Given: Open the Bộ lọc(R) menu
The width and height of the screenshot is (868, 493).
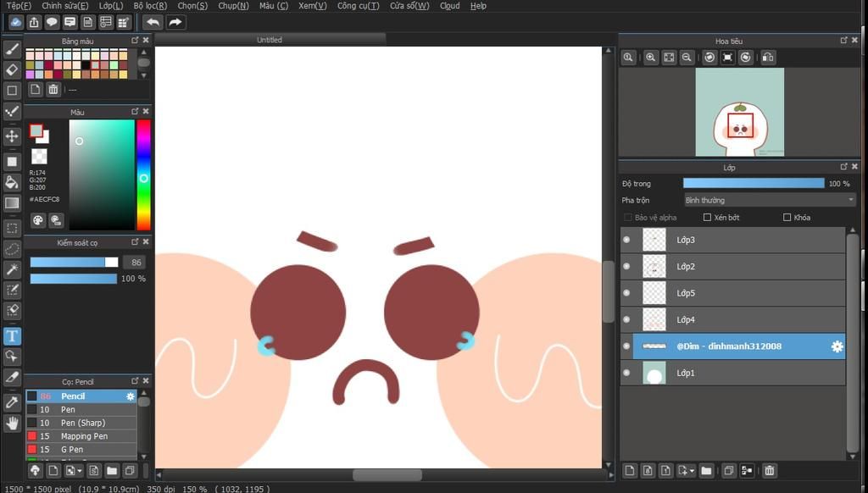Looking at the screenshot, I should point(150,6).
